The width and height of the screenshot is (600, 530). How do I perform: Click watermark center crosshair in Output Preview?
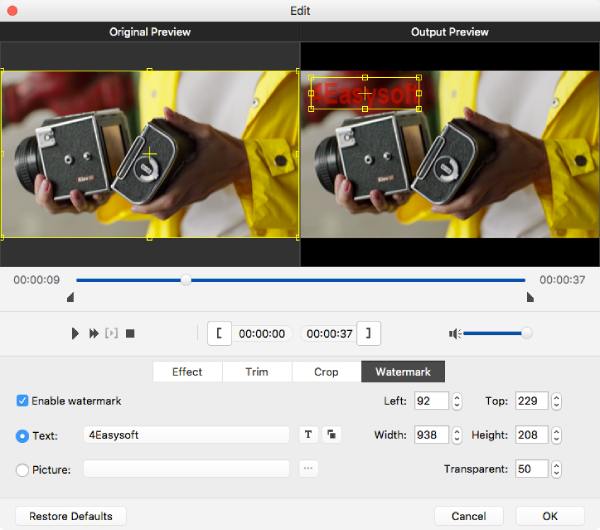click(x=365, y=93)
